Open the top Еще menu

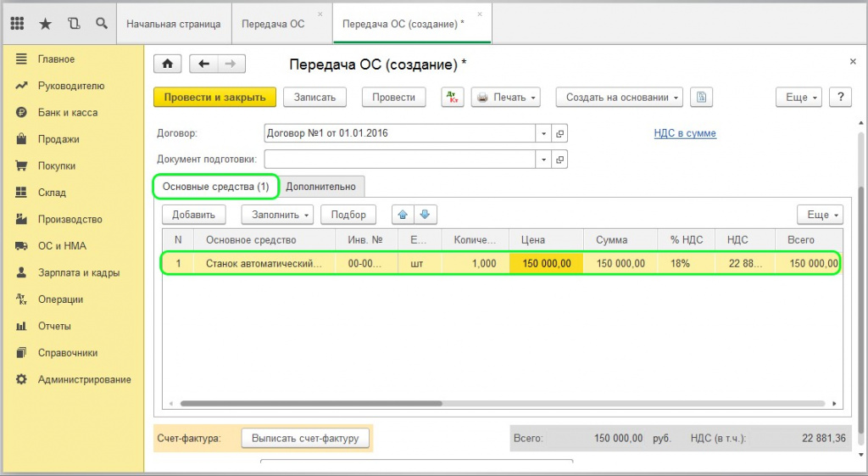point(798,97)
